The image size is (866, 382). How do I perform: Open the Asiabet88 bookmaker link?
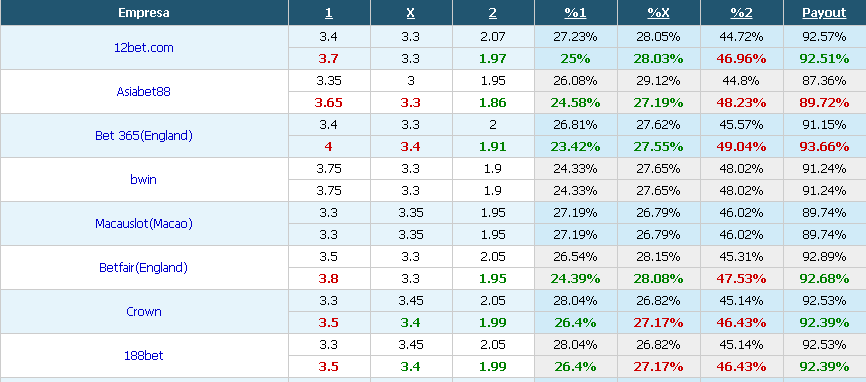[x=144, y=92]
